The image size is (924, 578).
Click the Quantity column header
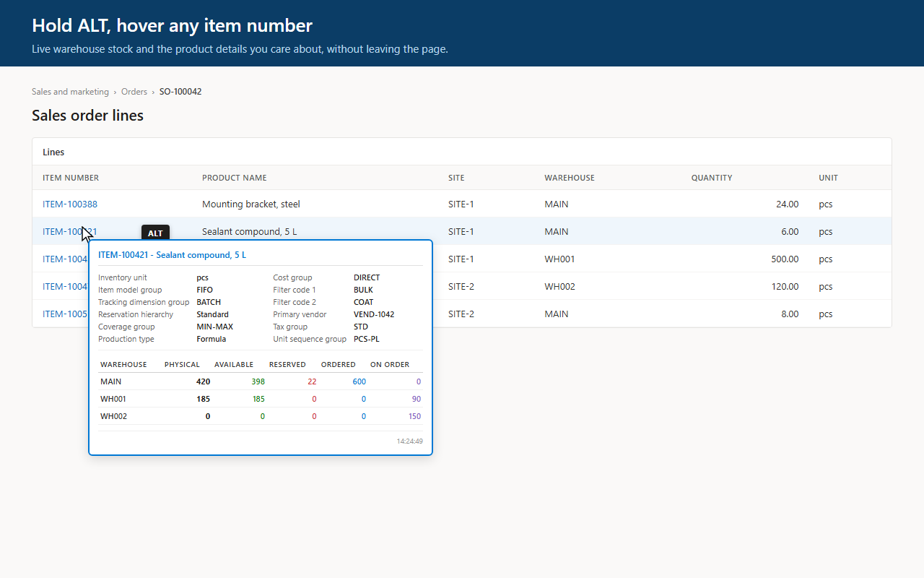[712, 178]
